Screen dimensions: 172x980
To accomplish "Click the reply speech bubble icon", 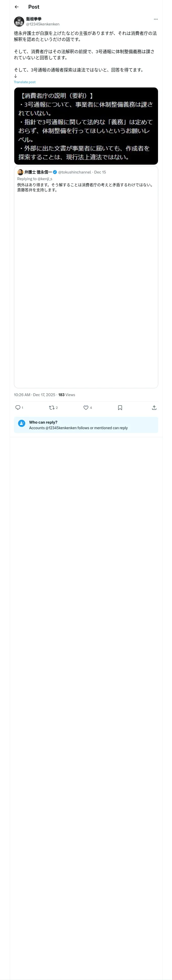I will (x=18, y=408).
